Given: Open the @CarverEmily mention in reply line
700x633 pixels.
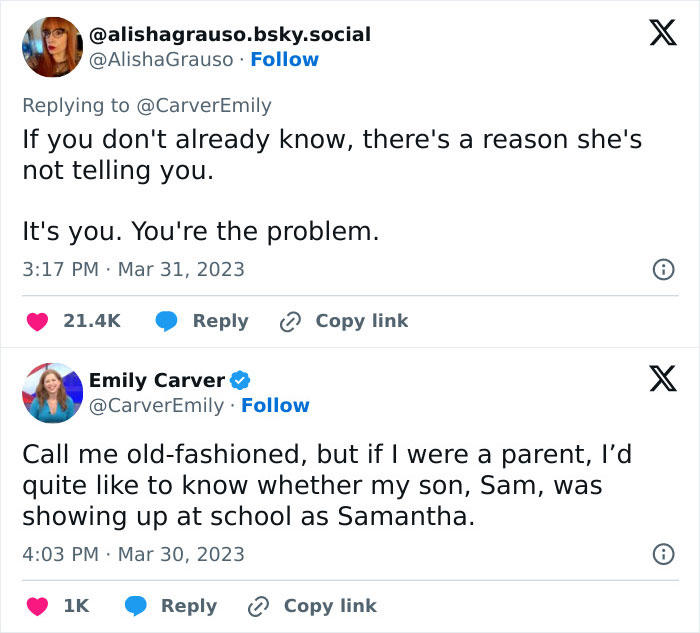Looking at the screenshot, I should click(204, 105).
